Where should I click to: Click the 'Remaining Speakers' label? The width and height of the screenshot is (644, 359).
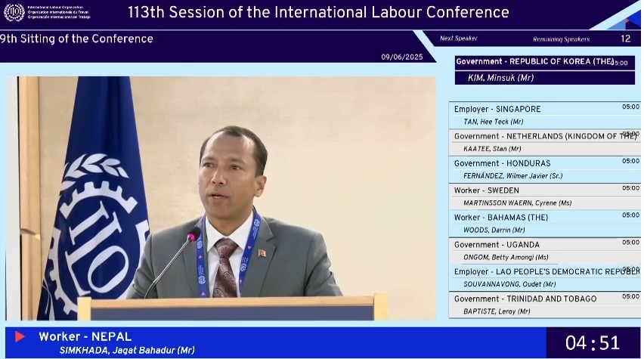(x=561, y=39)
